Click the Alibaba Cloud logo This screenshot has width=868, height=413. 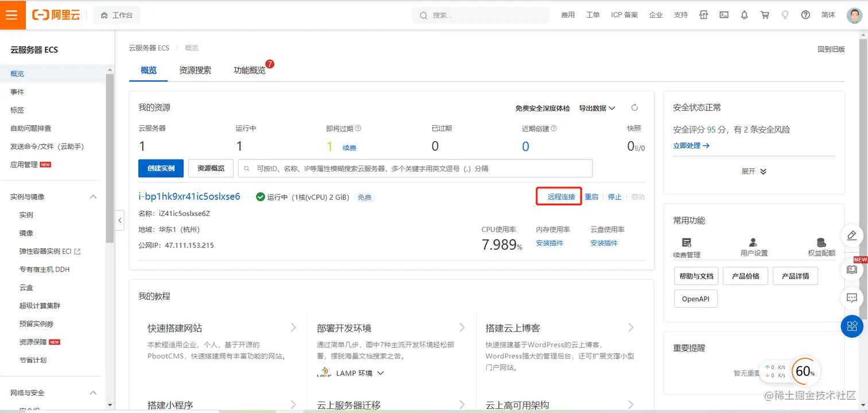[56, 15]
